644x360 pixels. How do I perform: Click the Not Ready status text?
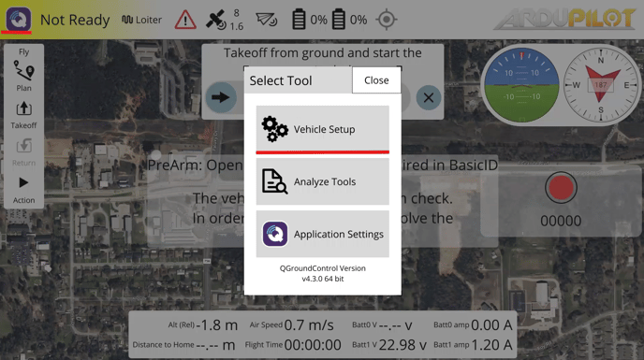pos(75,20)
